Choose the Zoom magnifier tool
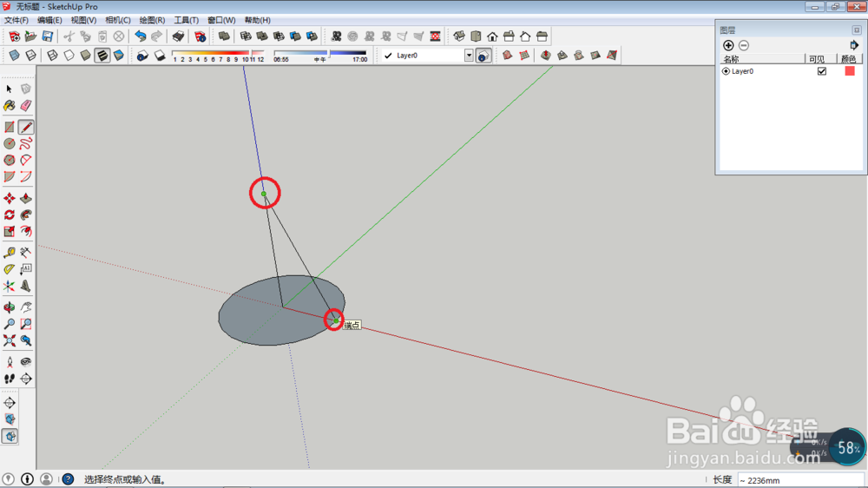The width and height of the screenshot is (868, 488). coord(9,324)
